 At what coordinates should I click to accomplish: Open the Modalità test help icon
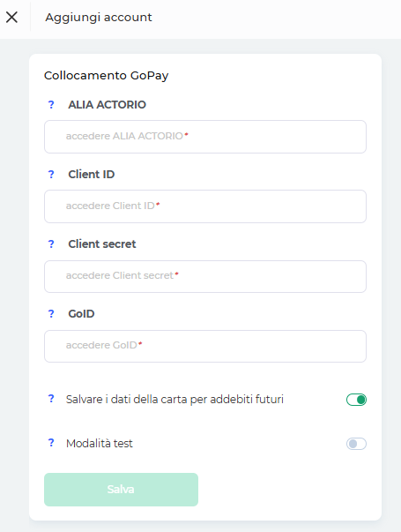[51, 443]
